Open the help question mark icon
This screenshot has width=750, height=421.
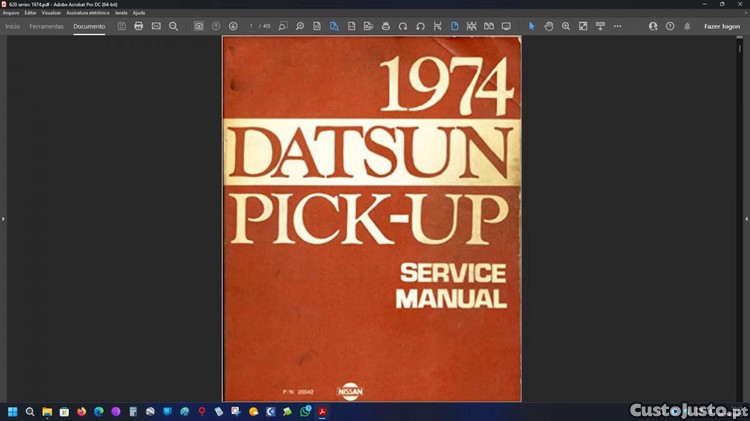click(670, 26)
